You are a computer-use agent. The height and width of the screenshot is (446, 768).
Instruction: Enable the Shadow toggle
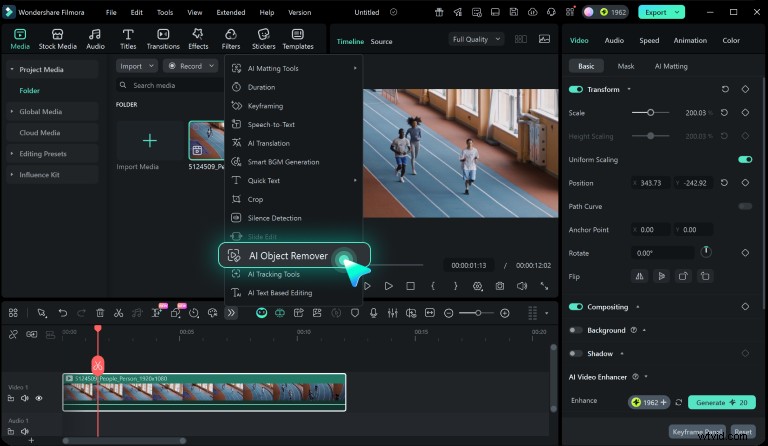(x=576, y=353)
